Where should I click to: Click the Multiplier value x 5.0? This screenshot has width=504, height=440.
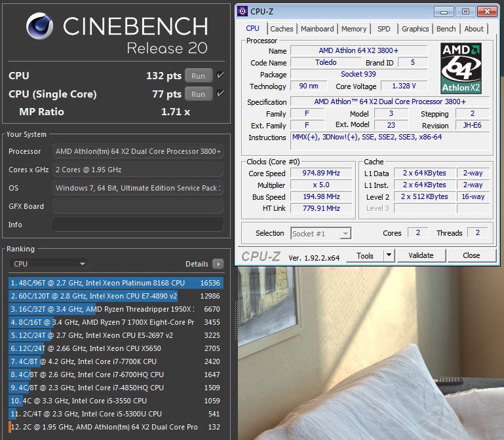pyautogui.click(x=321, y=185)
